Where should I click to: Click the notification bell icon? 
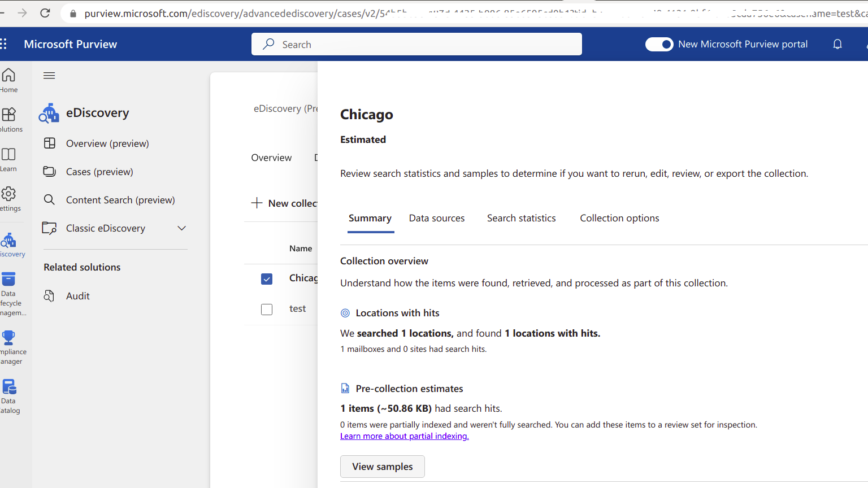[x=837, y=44]
